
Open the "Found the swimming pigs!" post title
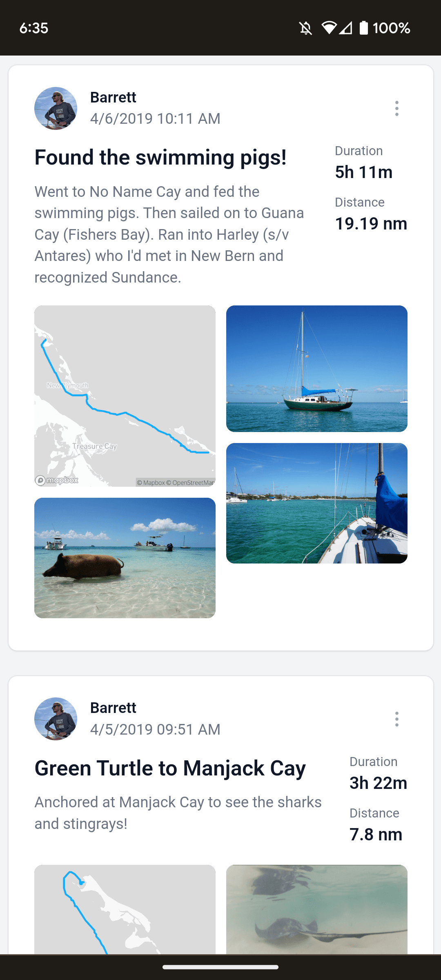pyautogui.click(x=160, y=158)
